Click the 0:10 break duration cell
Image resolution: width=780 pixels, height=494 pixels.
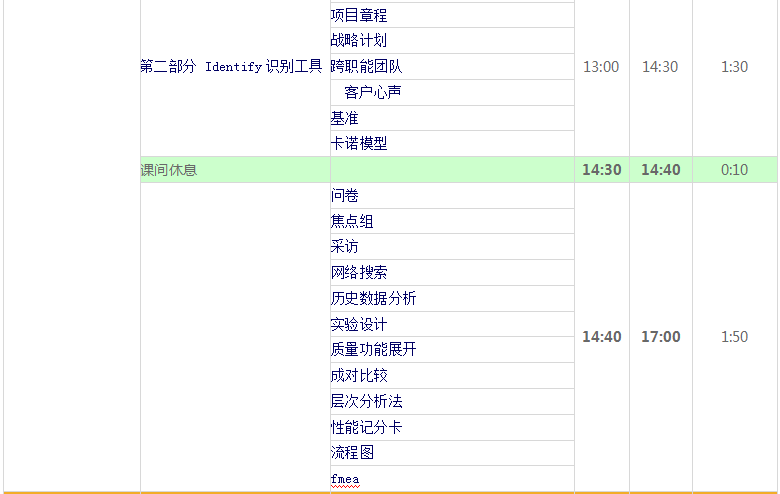click(x=734, y=170)
